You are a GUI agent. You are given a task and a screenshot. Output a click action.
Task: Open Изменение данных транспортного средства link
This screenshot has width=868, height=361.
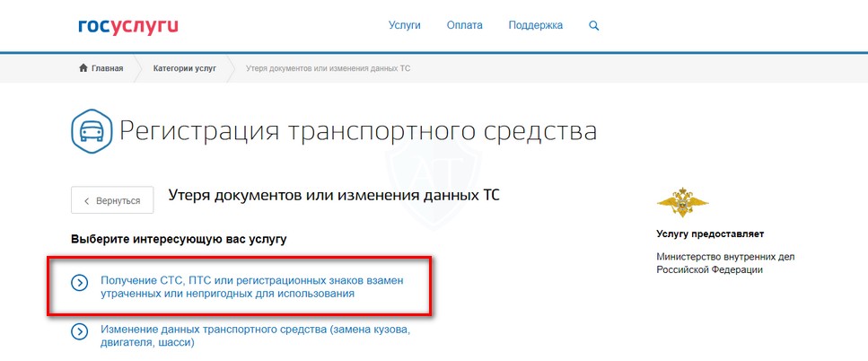(x=255, y=336)
